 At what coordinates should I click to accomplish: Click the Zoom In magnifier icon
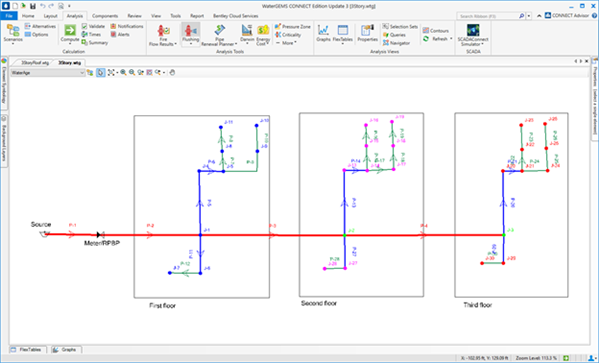click(x=123, y=72)
